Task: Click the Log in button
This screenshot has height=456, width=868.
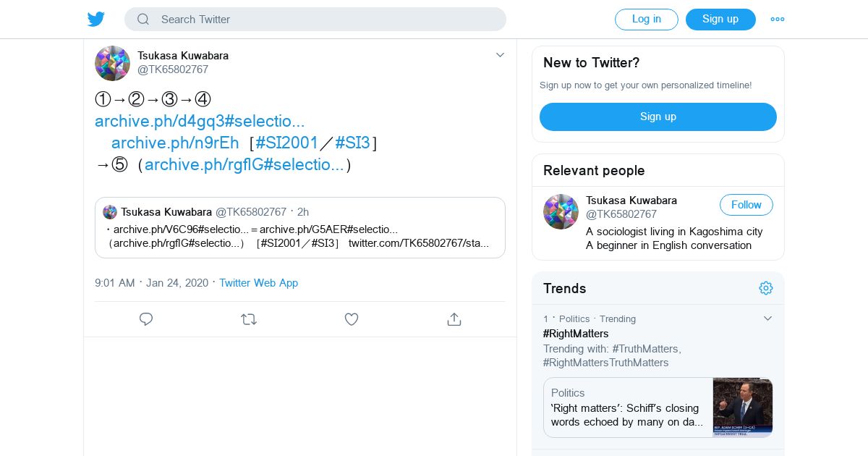Action: 646,20
